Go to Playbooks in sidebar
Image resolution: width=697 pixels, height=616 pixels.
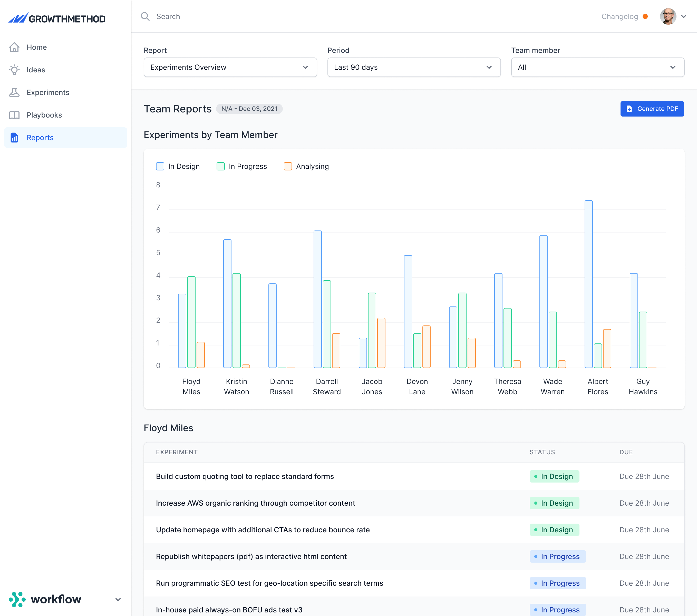44,115
